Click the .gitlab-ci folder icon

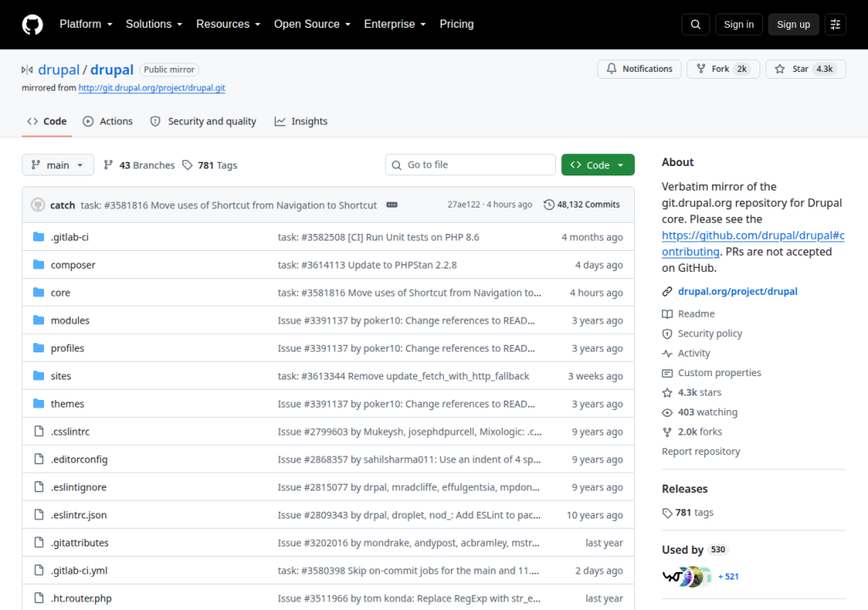coord(38,237)
